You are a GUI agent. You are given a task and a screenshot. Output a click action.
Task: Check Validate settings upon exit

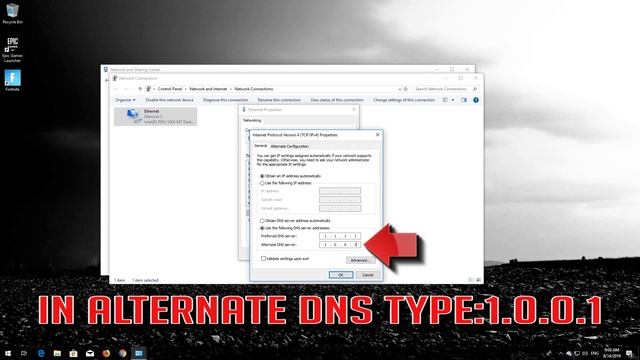point(263,258)
